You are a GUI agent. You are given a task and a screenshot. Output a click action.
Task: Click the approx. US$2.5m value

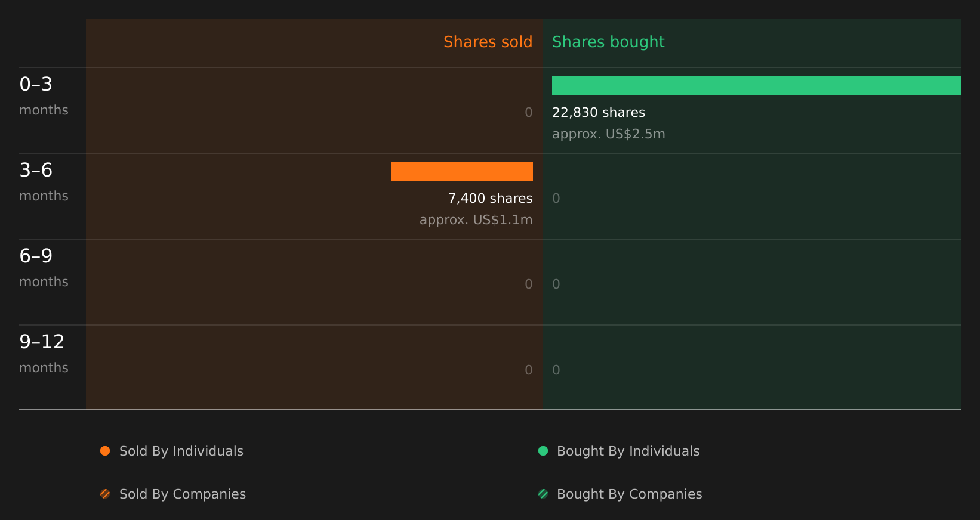click(x=609, y=134)
